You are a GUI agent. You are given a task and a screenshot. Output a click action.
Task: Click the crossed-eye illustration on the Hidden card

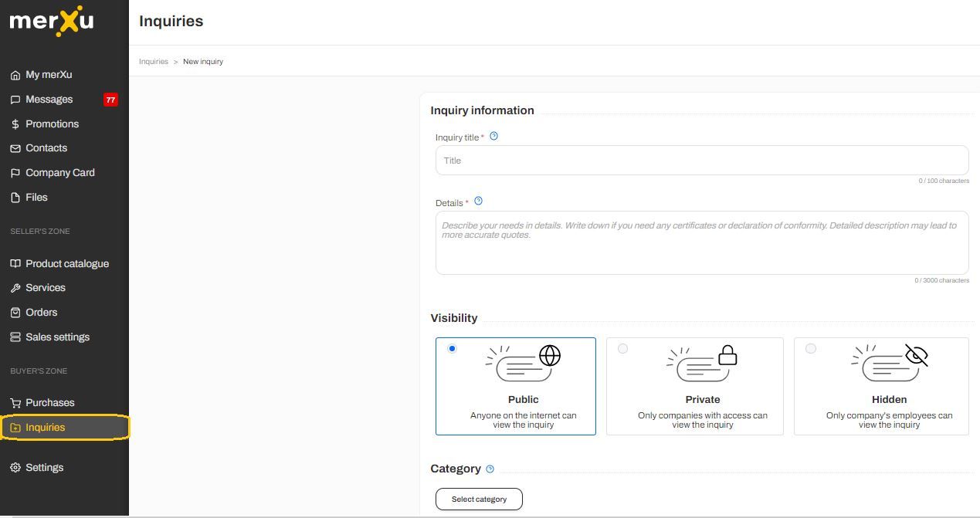[x=916, y=355]
